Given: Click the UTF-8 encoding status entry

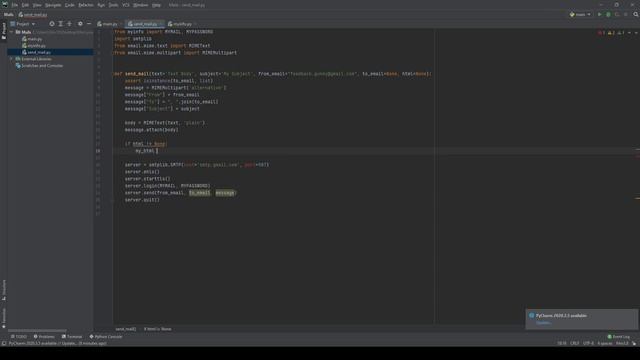Looking at the screenshot, I should click(588, 343).
